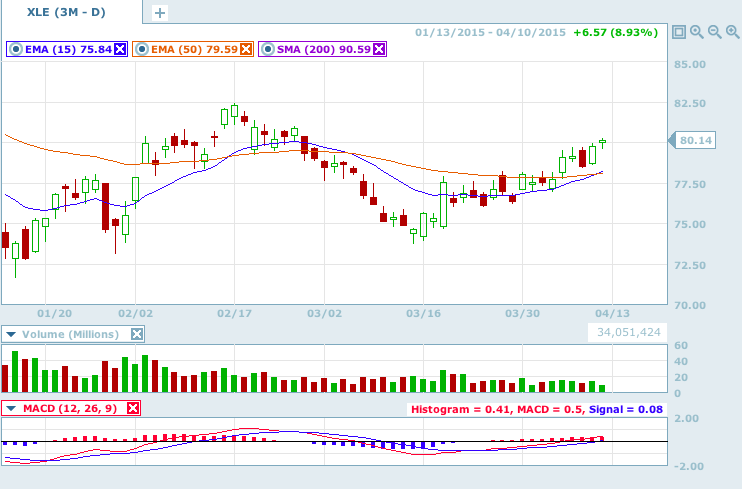
Task: Click the magnifier reset zoom icon
Action: (696, 32)
